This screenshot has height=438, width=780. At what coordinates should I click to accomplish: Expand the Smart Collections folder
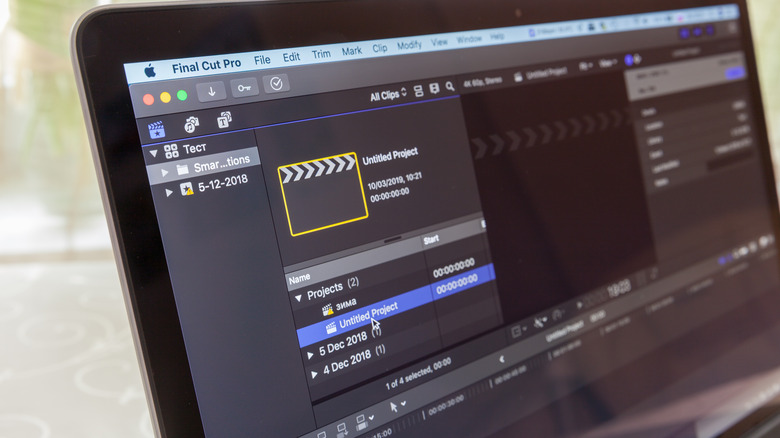tap(165, 172)
